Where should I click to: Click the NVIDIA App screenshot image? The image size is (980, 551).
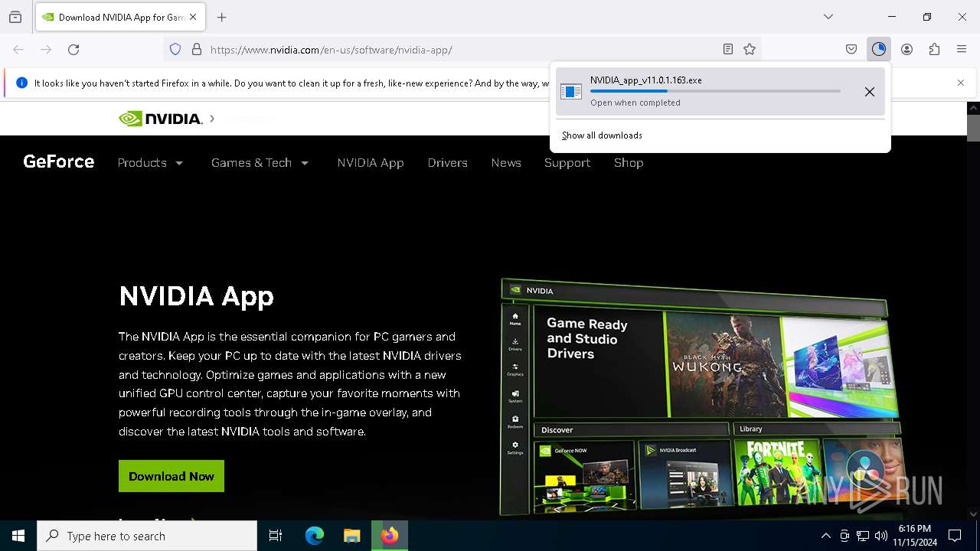pyautogui.click(x=701, y=396)
